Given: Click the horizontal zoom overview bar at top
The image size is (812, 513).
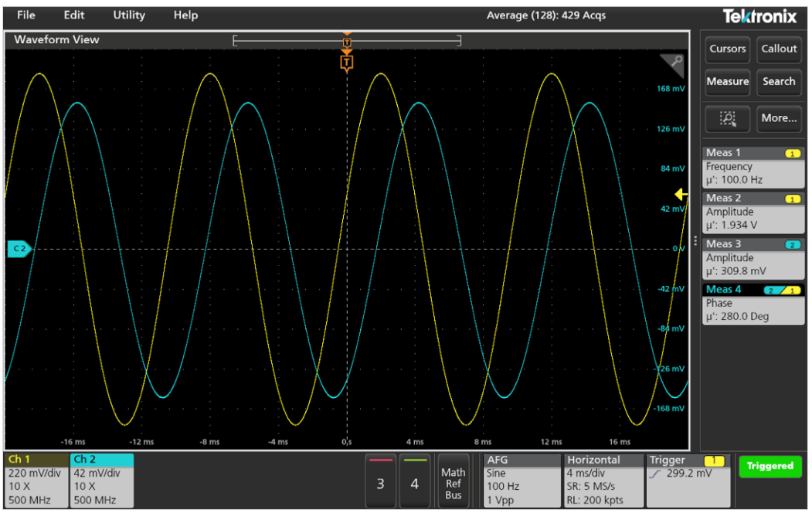Looking at the screenshot, I should [347, 40].
